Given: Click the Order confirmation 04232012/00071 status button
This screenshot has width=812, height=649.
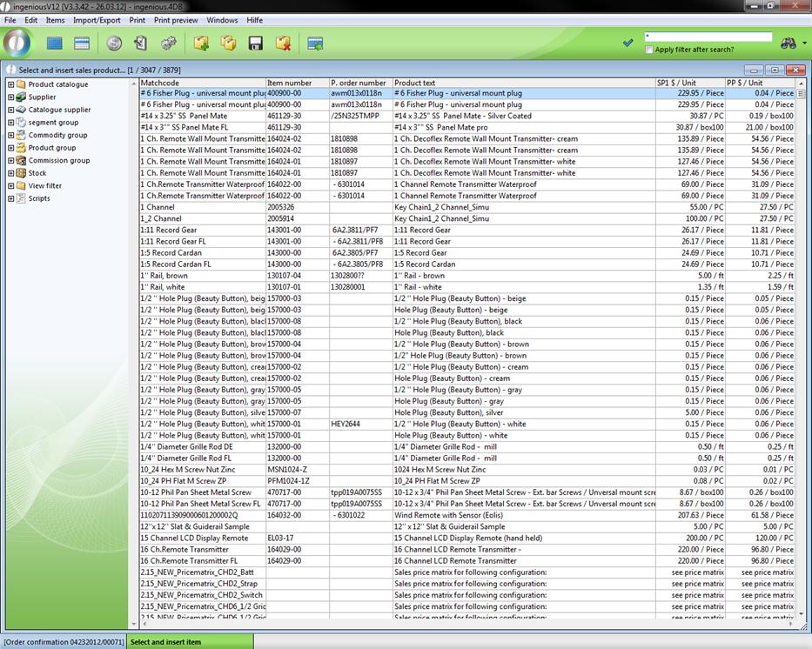Looking at the screenshot, I should click(63, 642).
